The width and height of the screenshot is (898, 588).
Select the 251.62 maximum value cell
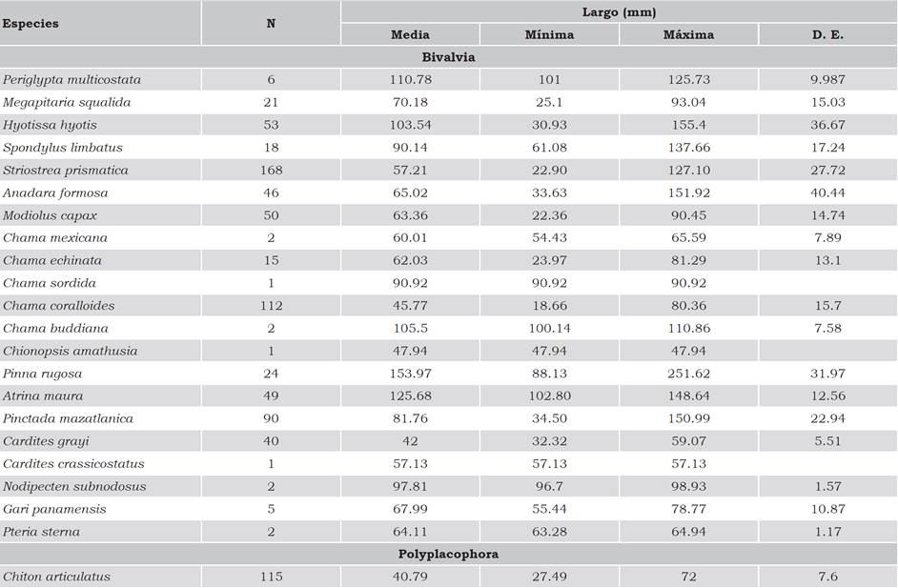(x=688, y=373)
